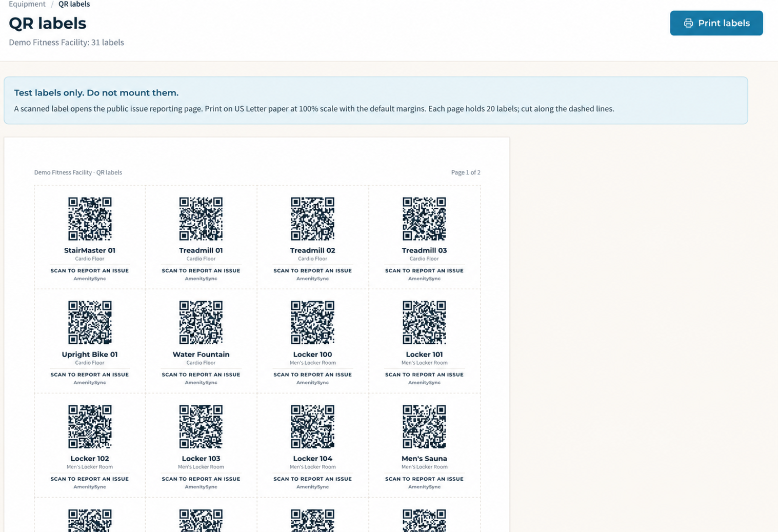Screen dimensions: 778x532
Task: Select the Water Fountain QR code
Action: [201, 322]
